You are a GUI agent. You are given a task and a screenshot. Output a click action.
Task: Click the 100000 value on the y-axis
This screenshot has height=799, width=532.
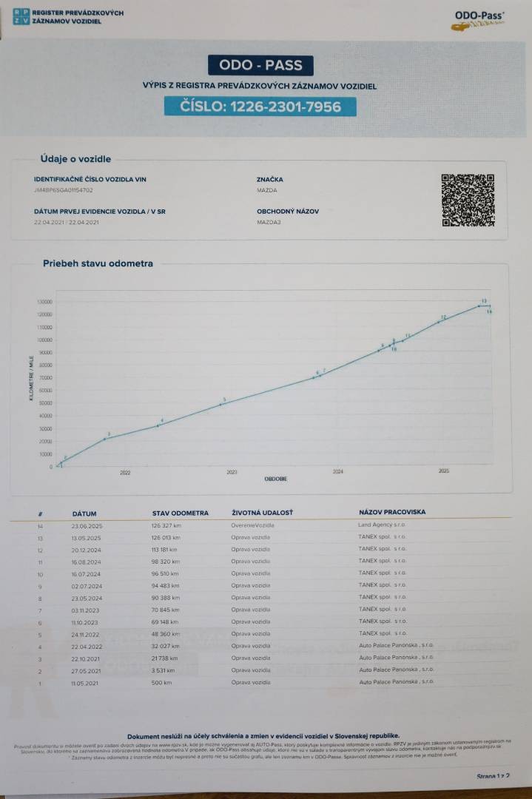(45, 340)
